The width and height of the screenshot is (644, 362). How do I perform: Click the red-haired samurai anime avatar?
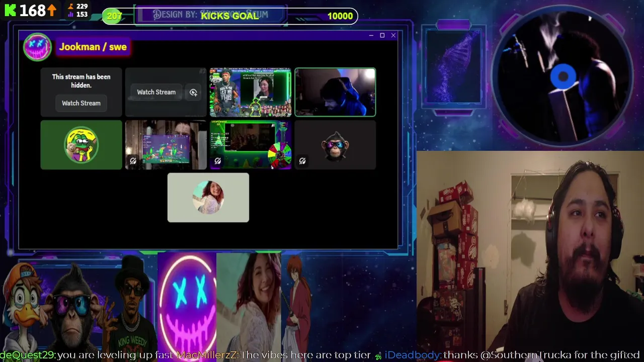pyautogui.click(x=298, y=304)
